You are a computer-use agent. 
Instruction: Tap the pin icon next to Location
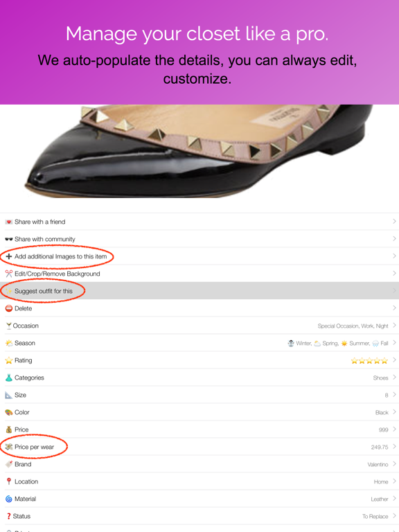click(x=9, y=481)
